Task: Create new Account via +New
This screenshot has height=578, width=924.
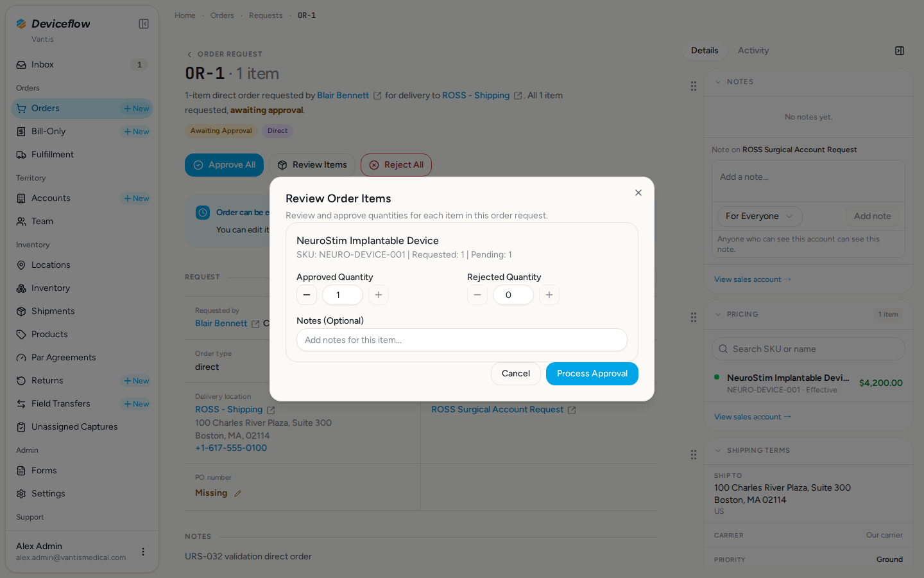Action: tap(137, 198)
